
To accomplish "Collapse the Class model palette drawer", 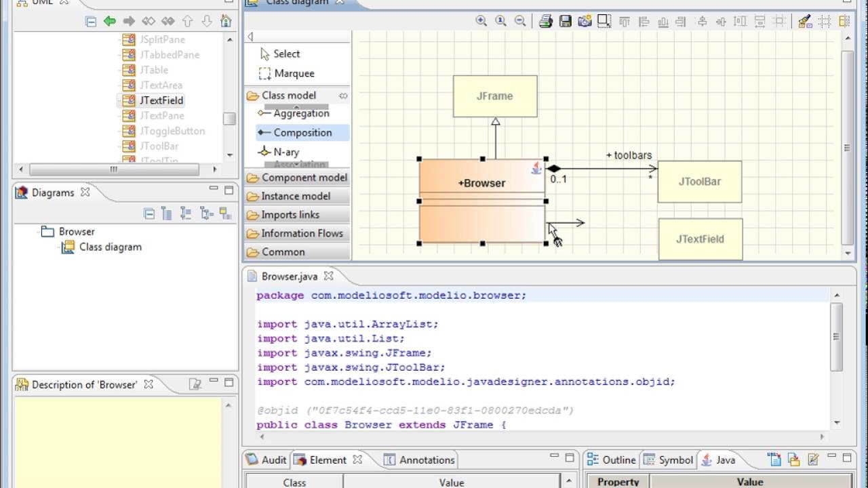I will (x=297, y=96).
